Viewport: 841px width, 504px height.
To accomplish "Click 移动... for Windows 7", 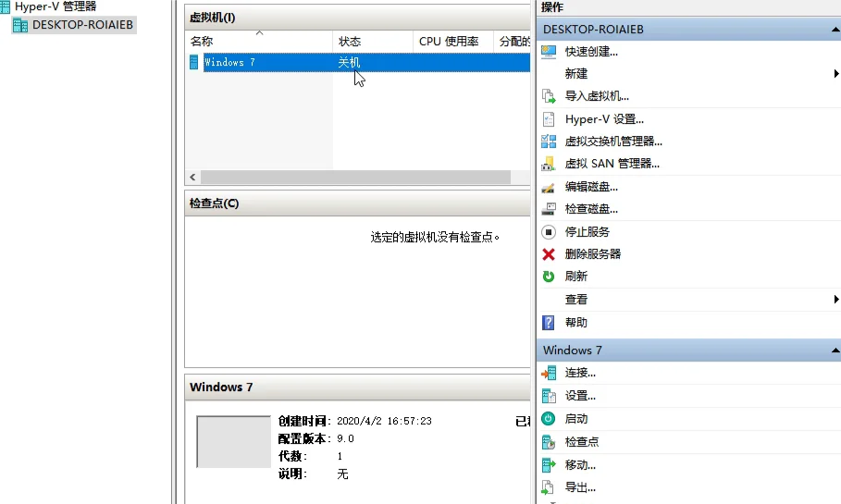I will tap(580, 465).
